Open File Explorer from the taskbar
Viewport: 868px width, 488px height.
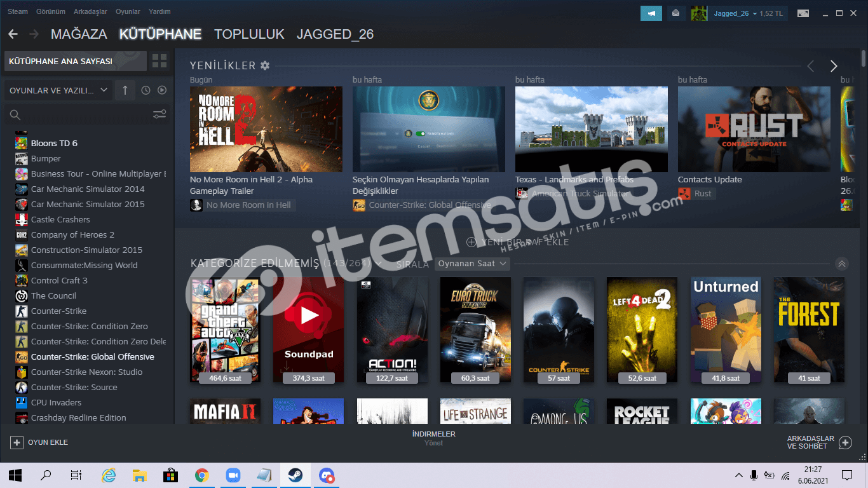click(140, 475)
